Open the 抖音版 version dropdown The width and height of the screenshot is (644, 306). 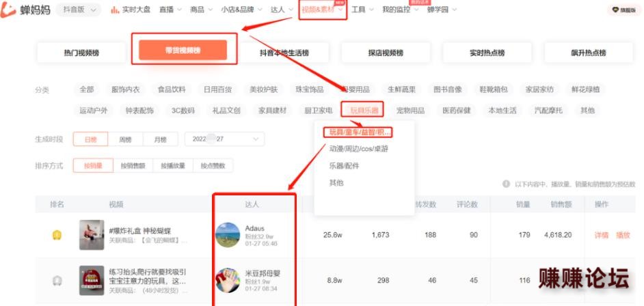[79, 10]
